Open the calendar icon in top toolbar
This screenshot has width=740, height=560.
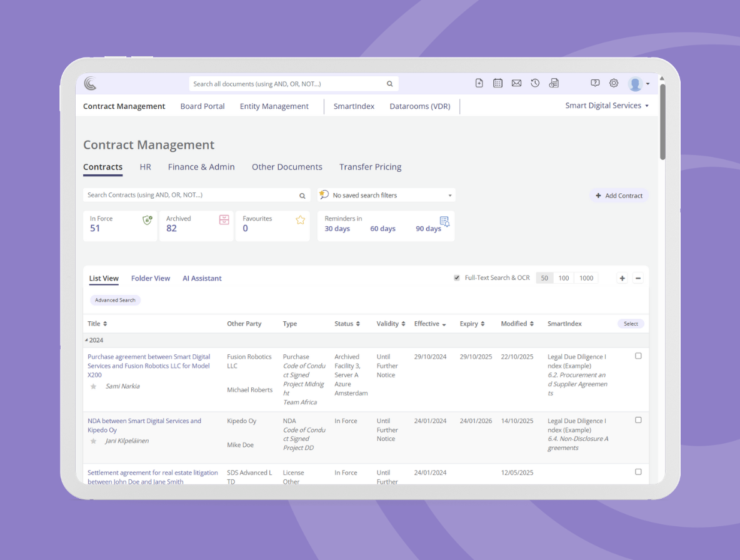[497, 82]
